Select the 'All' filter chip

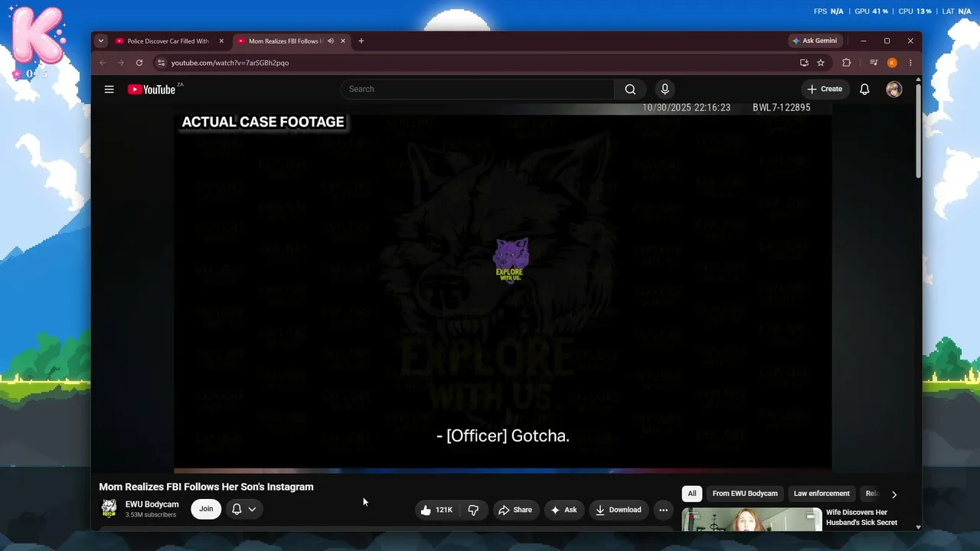point(692,494)
